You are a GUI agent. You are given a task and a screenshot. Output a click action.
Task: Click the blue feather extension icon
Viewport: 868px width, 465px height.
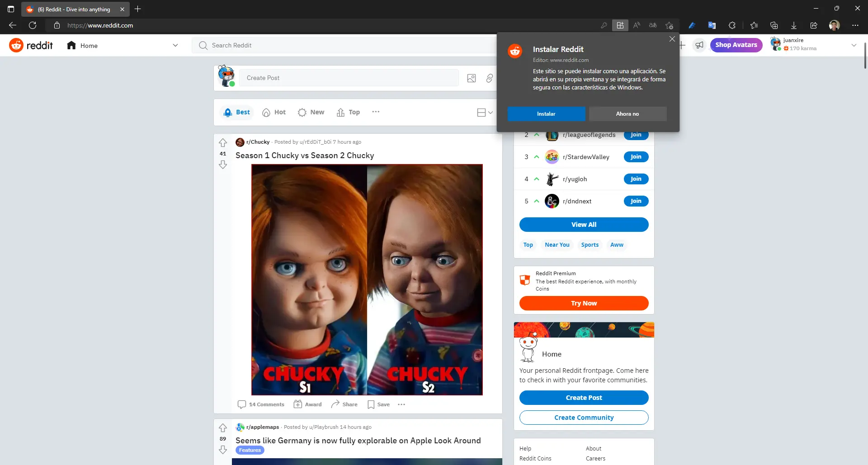[x=692, y=25]
